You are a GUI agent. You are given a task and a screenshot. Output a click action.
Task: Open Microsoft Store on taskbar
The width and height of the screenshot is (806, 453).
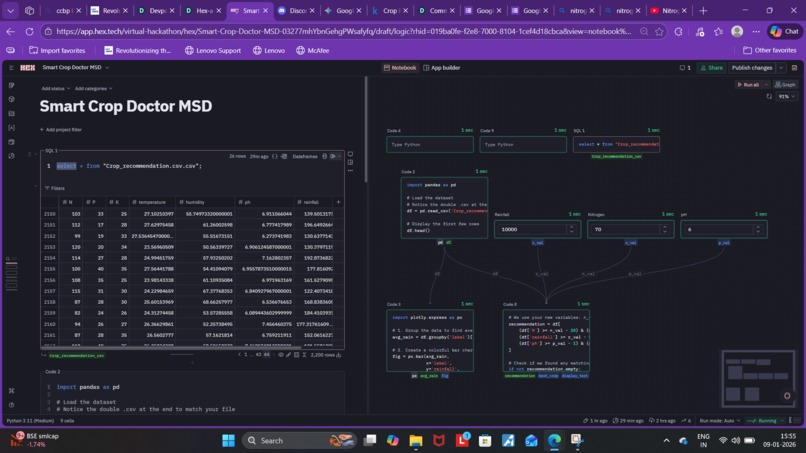[485, 440]
